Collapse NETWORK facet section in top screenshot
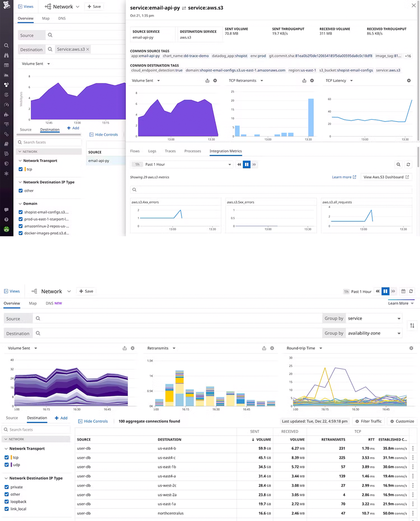The height and width of the screenshot is (521, 420). [49, 152]
